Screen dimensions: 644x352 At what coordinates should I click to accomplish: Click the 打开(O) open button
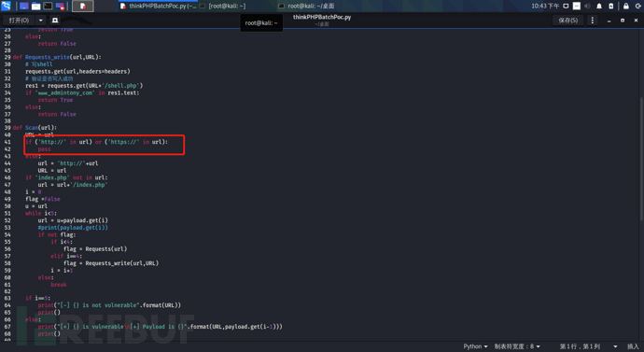click(x=20, y=21)
